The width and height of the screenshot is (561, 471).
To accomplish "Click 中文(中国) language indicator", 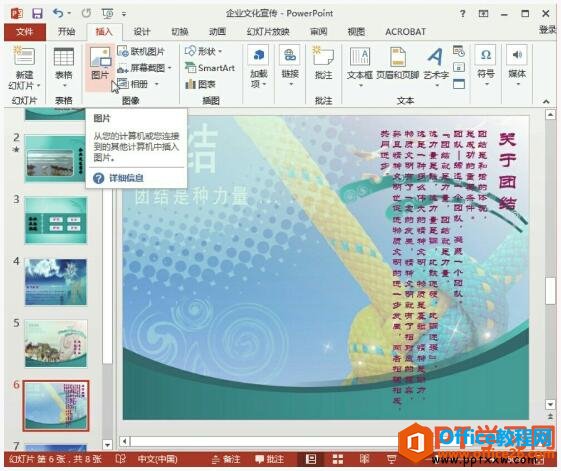I will (x=157, y=459).
